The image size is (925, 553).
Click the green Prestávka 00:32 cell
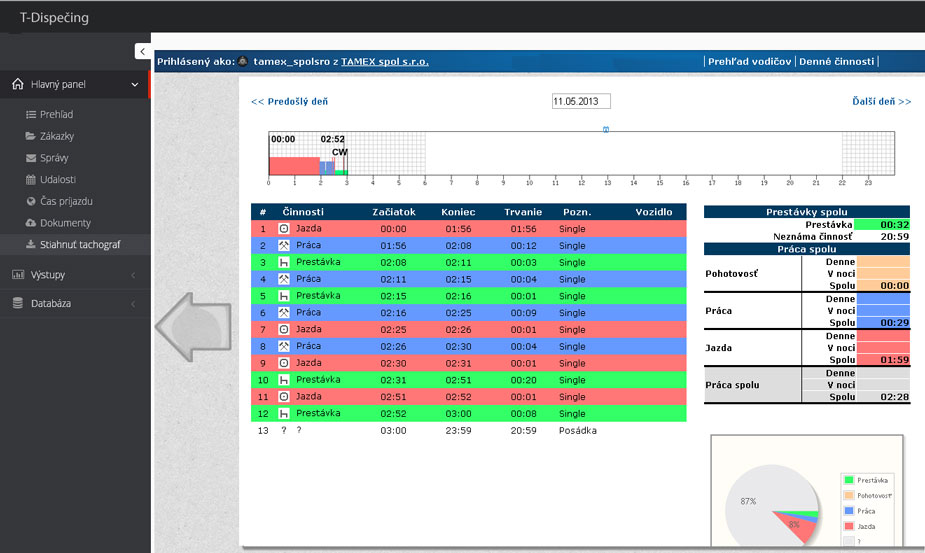(x=882, y=224)
